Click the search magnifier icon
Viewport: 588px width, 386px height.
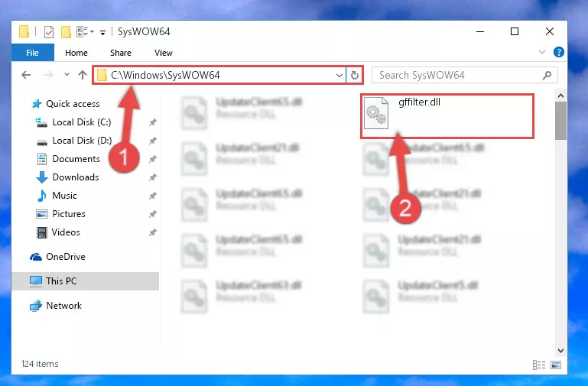547,76
